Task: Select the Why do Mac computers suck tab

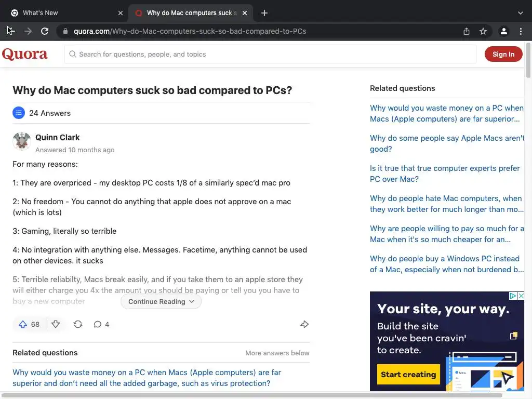Action: (190, 13)
